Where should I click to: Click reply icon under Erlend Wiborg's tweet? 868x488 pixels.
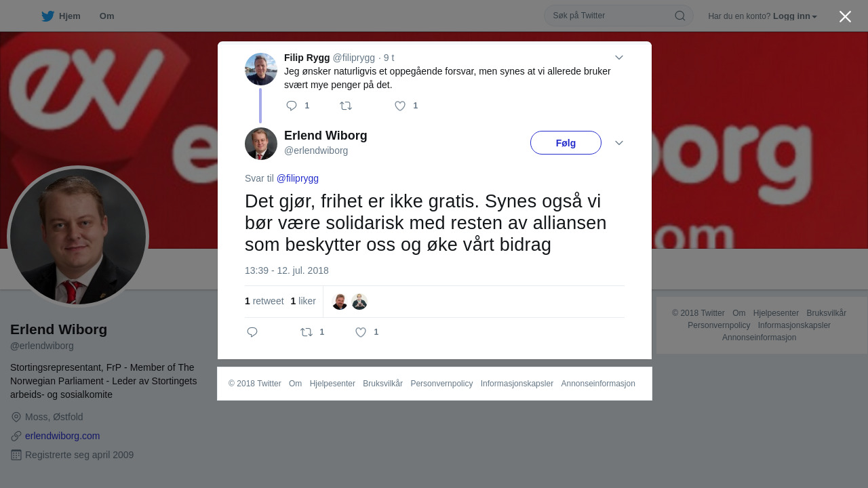[x=252, y=332]
